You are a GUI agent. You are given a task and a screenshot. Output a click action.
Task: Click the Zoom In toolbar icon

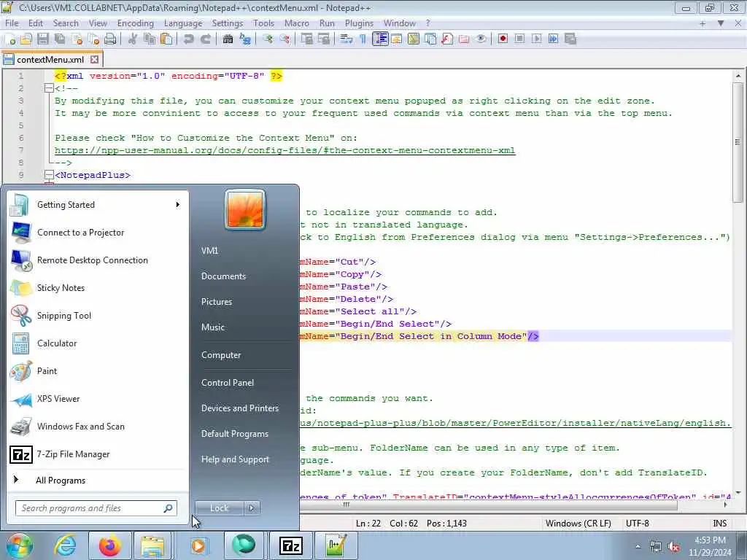tap(268, 39)
